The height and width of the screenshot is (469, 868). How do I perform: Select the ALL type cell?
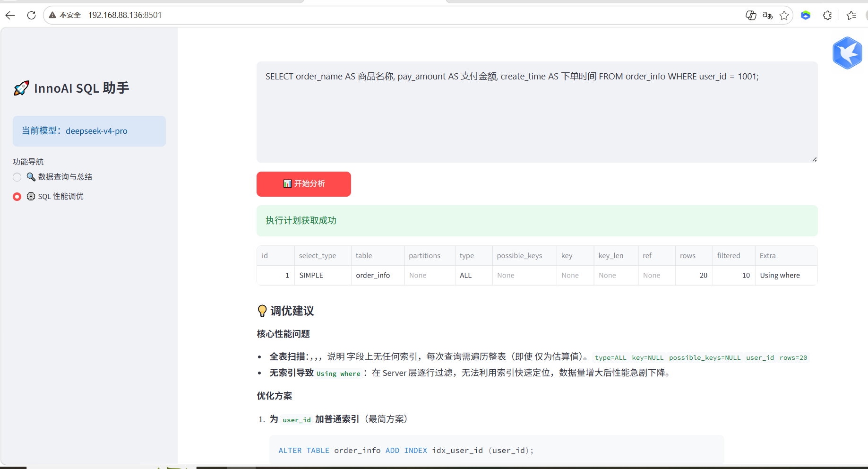(x=473, y=275)
